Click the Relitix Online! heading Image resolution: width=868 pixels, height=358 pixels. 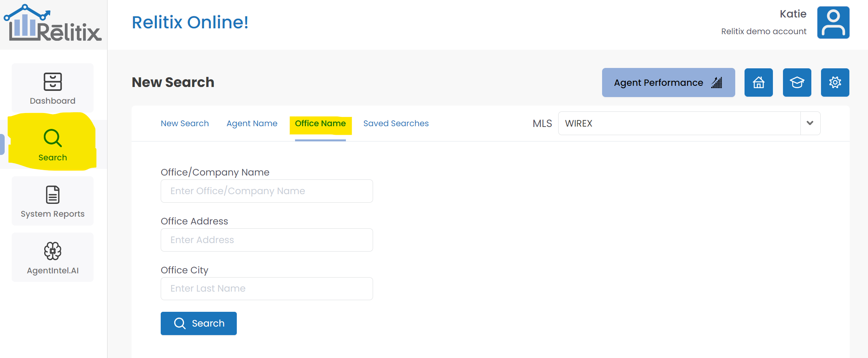click(190, 23)
